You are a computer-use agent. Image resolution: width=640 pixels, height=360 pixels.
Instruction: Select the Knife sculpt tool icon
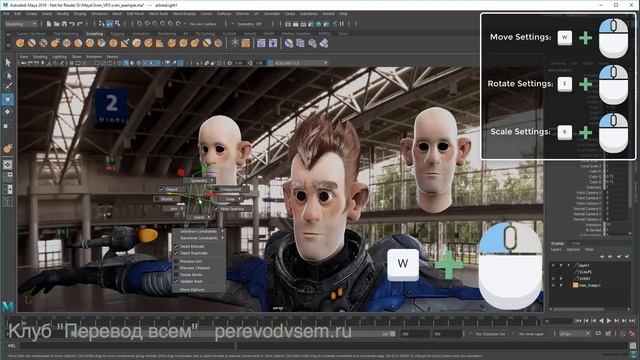171,43
